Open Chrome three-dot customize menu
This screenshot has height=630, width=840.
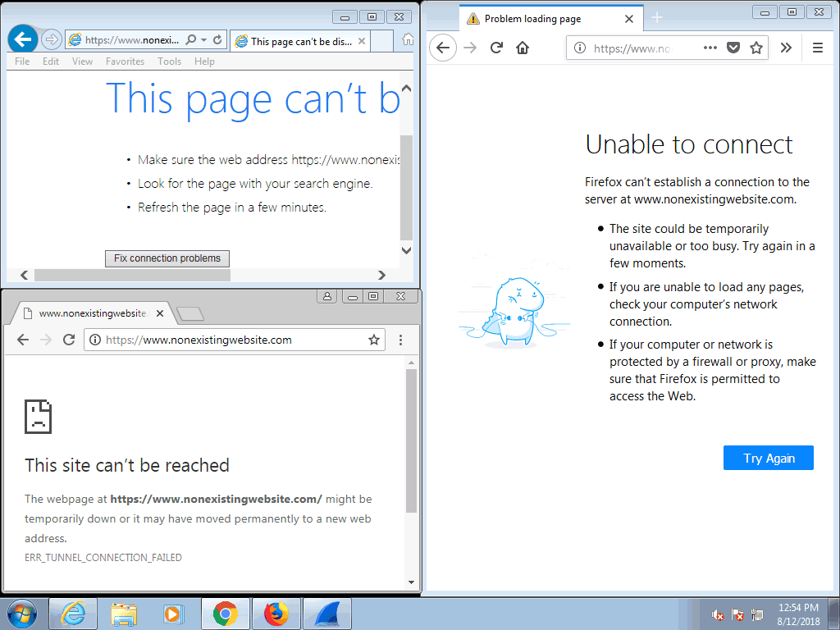tap(400, 340)
